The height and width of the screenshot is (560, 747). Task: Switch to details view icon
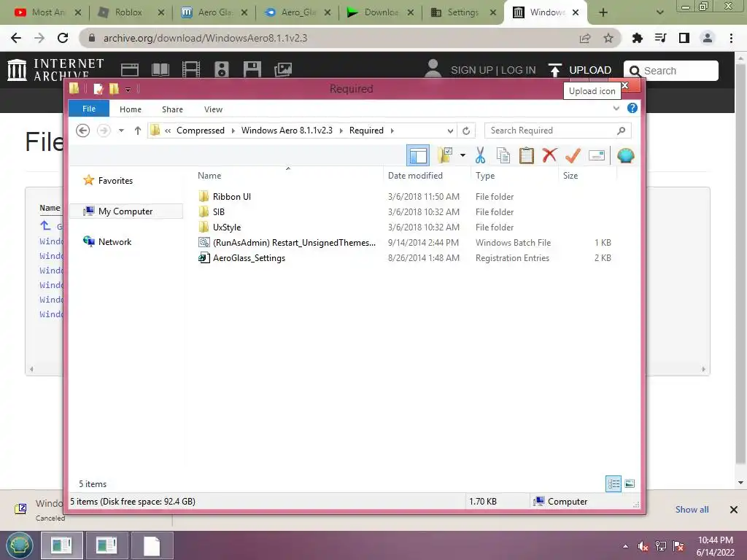tap(614, 484)
